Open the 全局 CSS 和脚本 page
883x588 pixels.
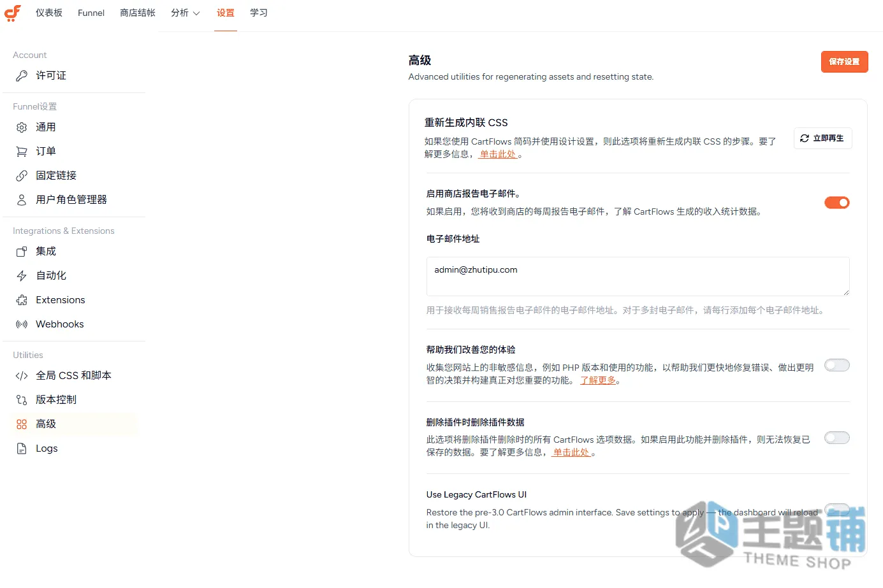(74, 376)
